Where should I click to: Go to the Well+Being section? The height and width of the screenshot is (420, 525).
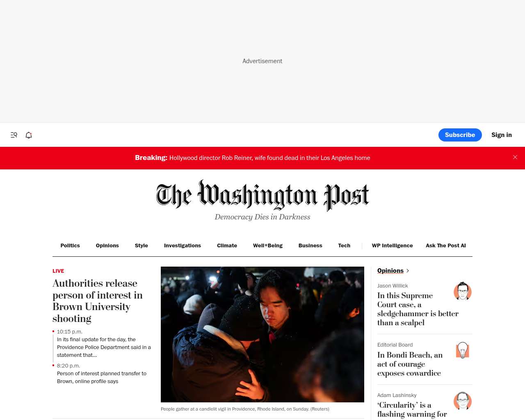click(268, 246)
